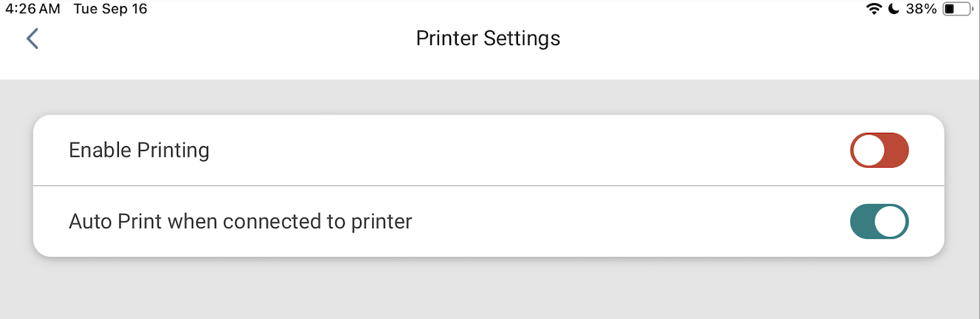Tap empty space in the Enable Printing row

(517, 151)
